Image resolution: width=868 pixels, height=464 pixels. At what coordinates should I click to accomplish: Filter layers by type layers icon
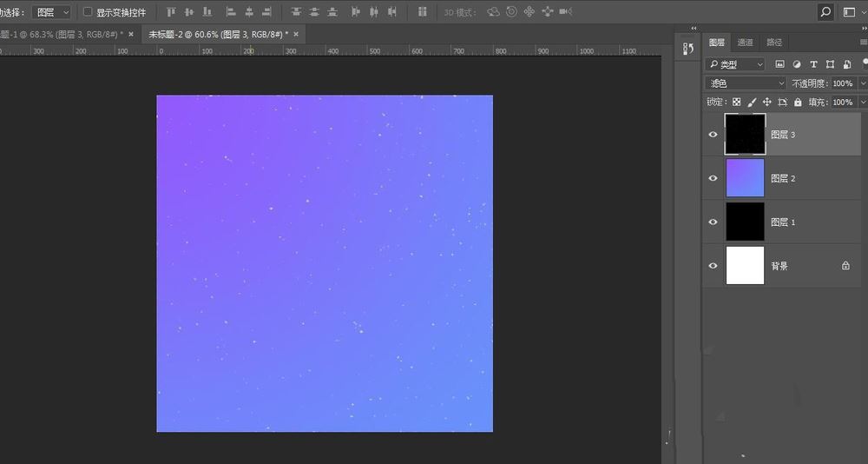[x=813, y=64]
